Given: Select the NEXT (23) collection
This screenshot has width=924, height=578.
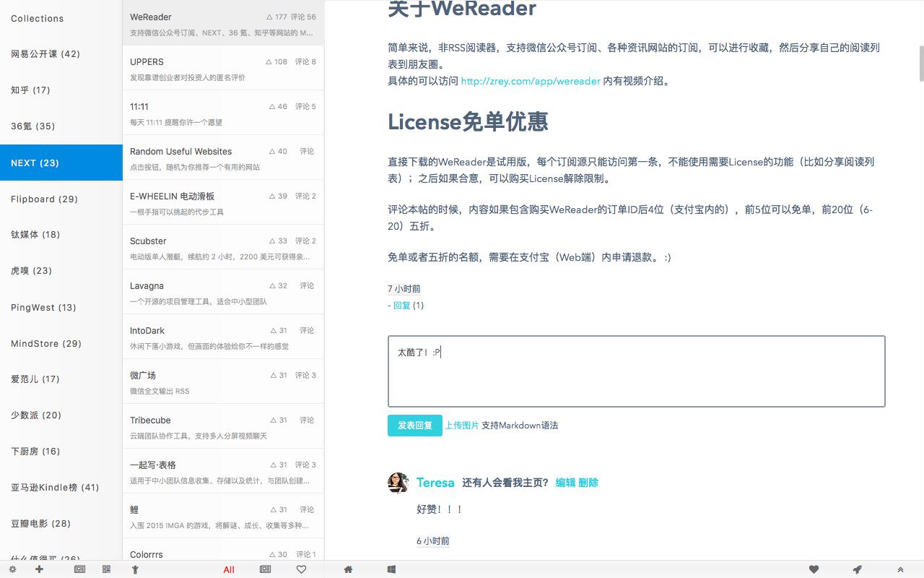Looking at the screenshot, I should click(x=61, y=163).
